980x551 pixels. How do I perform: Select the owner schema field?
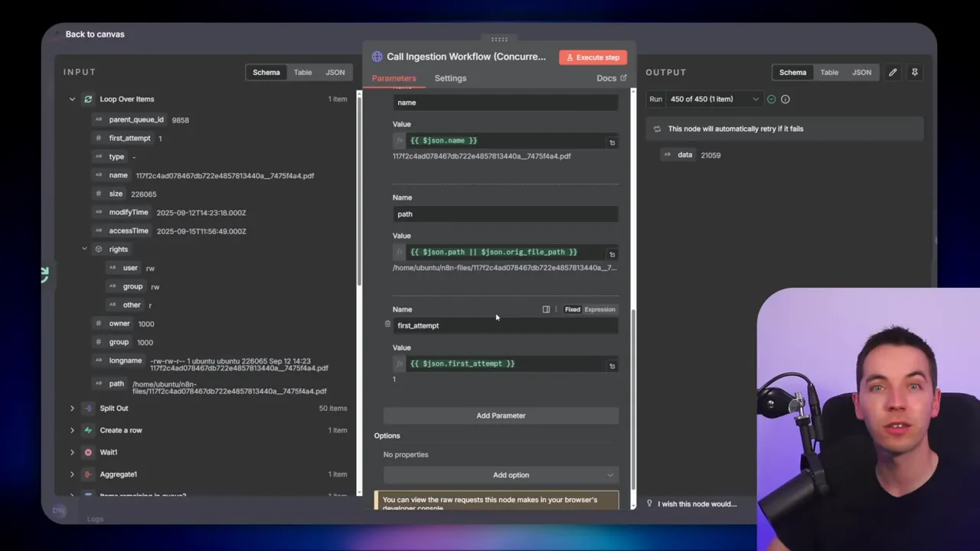click(x=119, y=323)
